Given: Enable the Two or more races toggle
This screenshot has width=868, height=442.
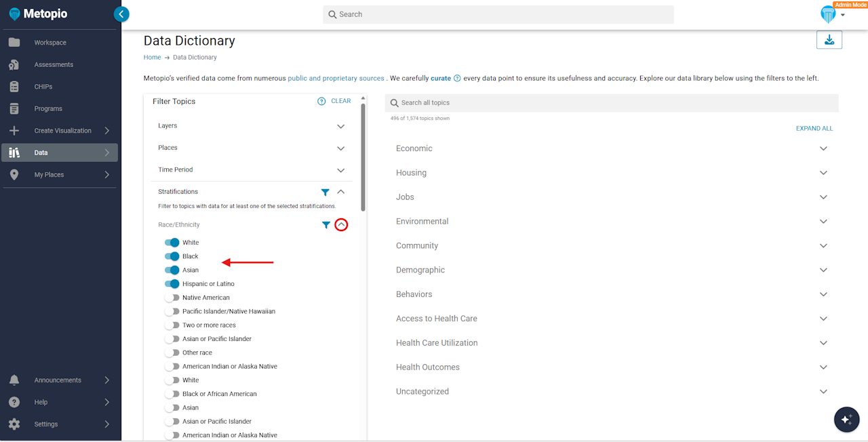Looking at the screenshot, I should coord(172,325).
